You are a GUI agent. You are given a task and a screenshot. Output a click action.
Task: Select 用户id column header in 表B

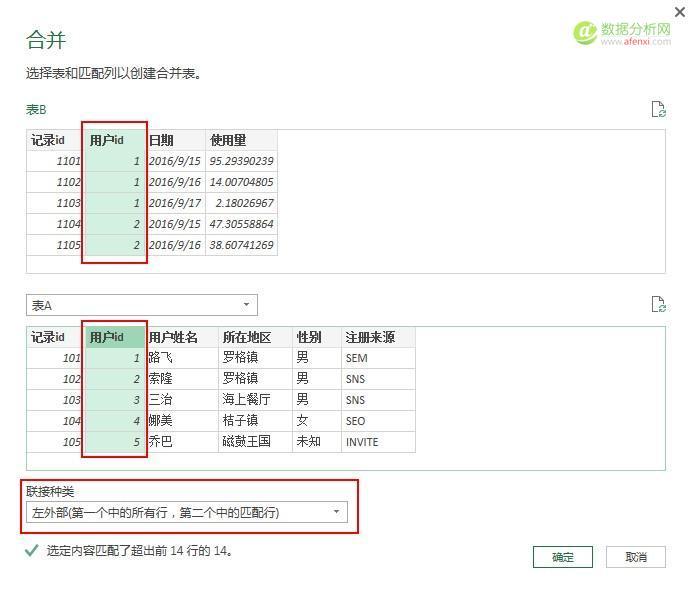pos(115,140)
